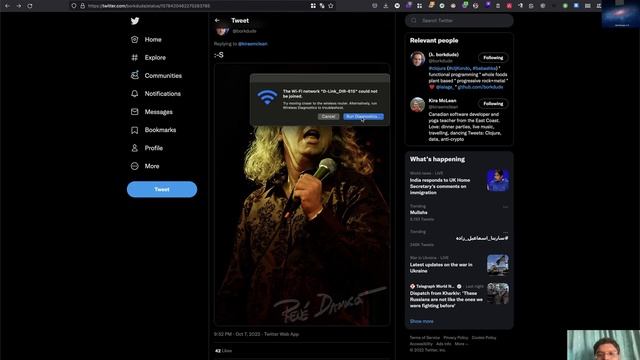The width and height of the screenshot is (640, 360).
Task: Open Dispatch from Kharkiv Telegraph story
Action: click(x=446, y=299)
